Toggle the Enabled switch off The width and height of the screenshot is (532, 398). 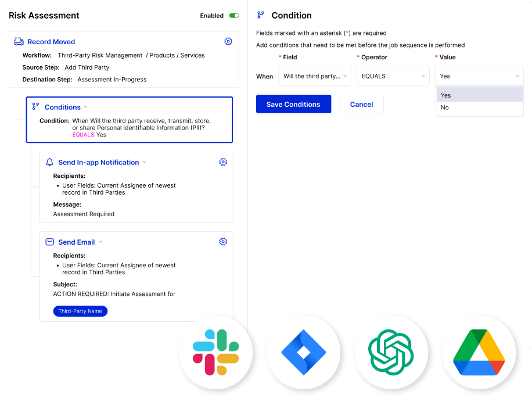(x=234, y=16)
